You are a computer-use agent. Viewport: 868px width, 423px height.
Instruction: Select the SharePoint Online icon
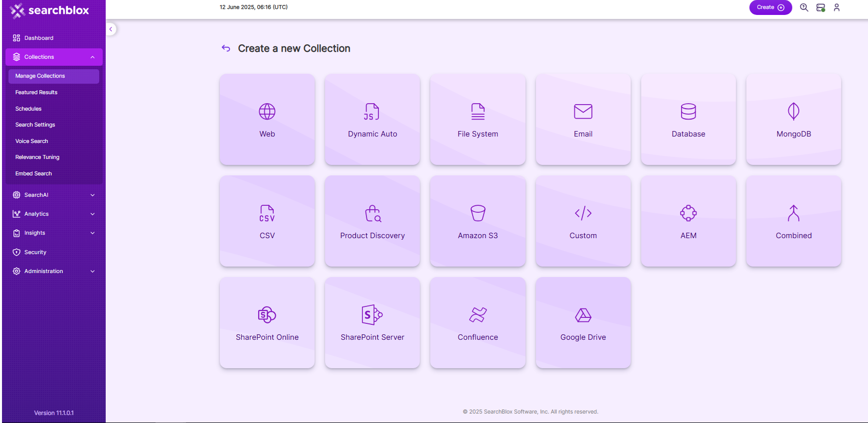tap(267, 315)
